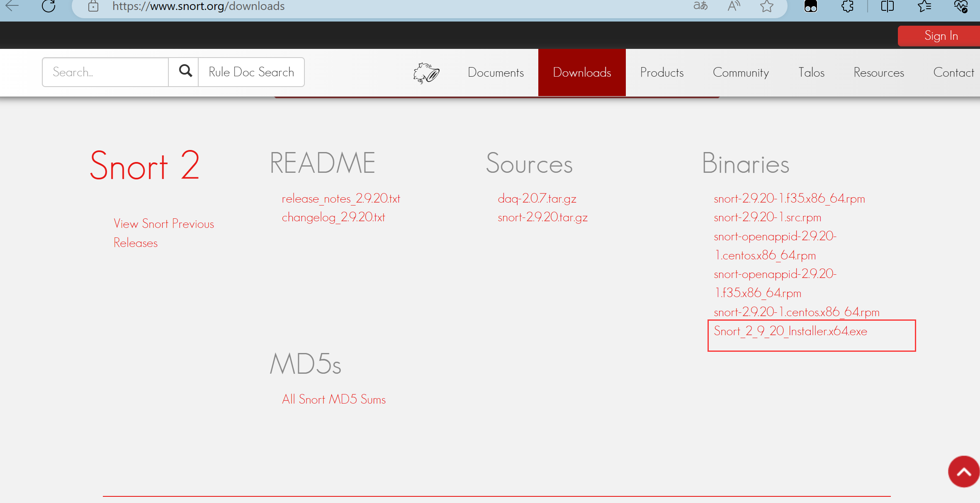Download snort-2.9.20-1.f35.x86_64.rpm binary
The width and height of the screenshot is (980, 503).
click(x=789, y=198)
